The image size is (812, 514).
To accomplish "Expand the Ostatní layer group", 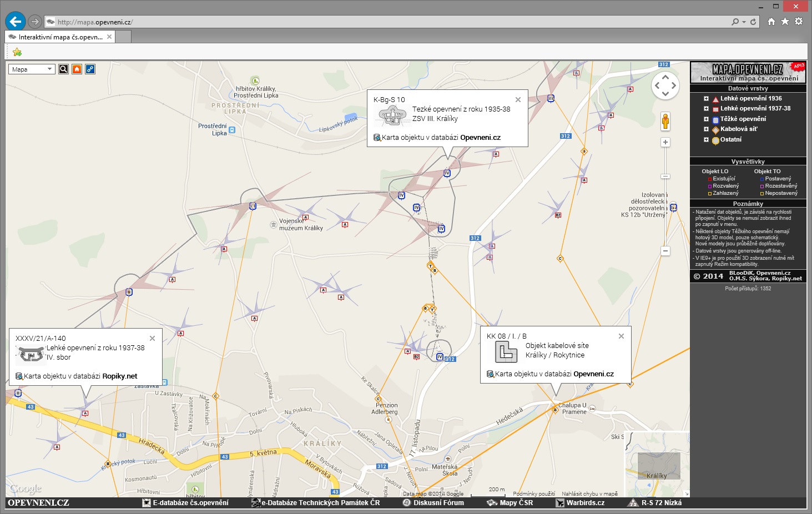I will 706,140.
